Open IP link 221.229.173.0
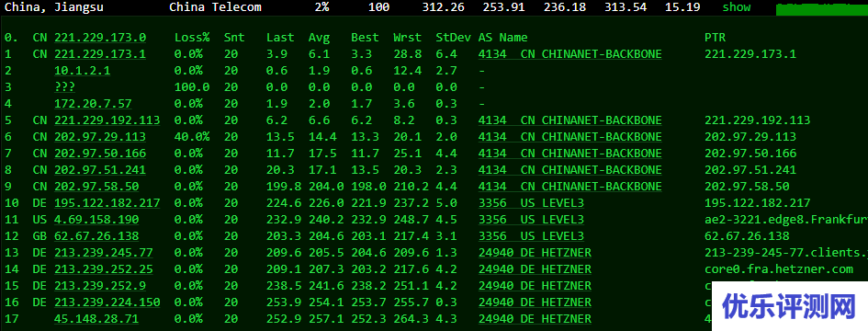 click(100, 38)
